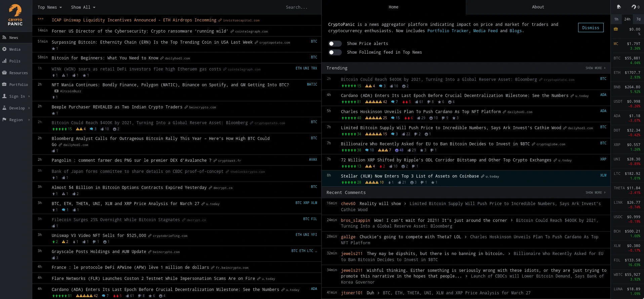Click the star icon under the Ethernity Chain story
This screenshot has height=299, width=644.
[53, 49]
